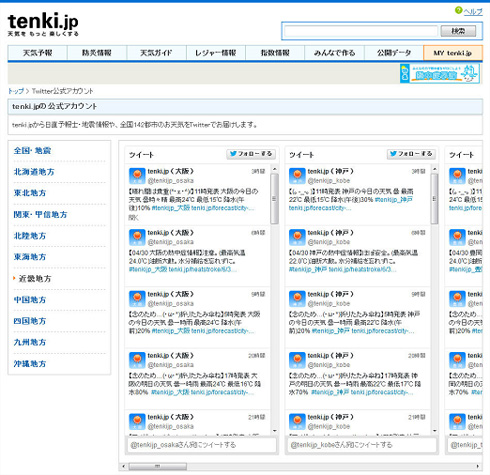The image size is (490, 475).
Task: Open the 天気予報 navigation tab
Action: click(37, 53)
